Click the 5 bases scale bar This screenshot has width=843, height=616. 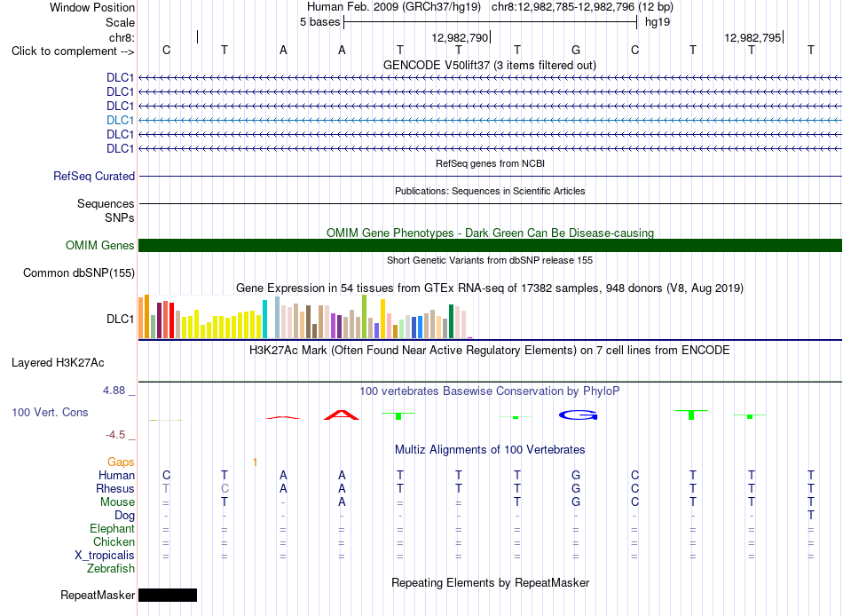click(x=491, y=22)
